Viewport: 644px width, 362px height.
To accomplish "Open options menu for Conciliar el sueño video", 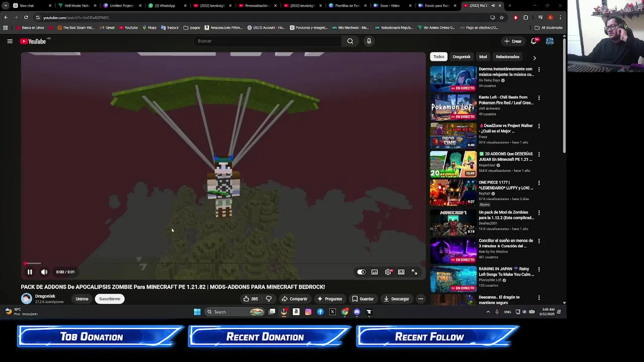I will [x=539, y=241].
